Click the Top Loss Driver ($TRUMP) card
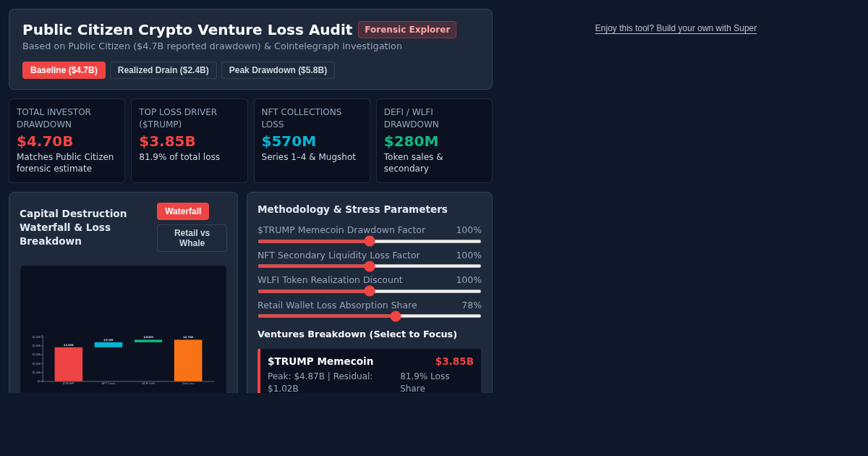The height and width of the screenshot is (456, 868). [190, 140]
